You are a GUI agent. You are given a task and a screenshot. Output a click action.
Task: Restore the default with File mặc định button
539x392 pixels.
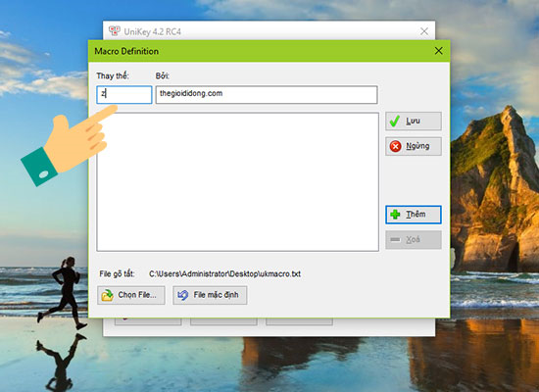click(210, 295)
